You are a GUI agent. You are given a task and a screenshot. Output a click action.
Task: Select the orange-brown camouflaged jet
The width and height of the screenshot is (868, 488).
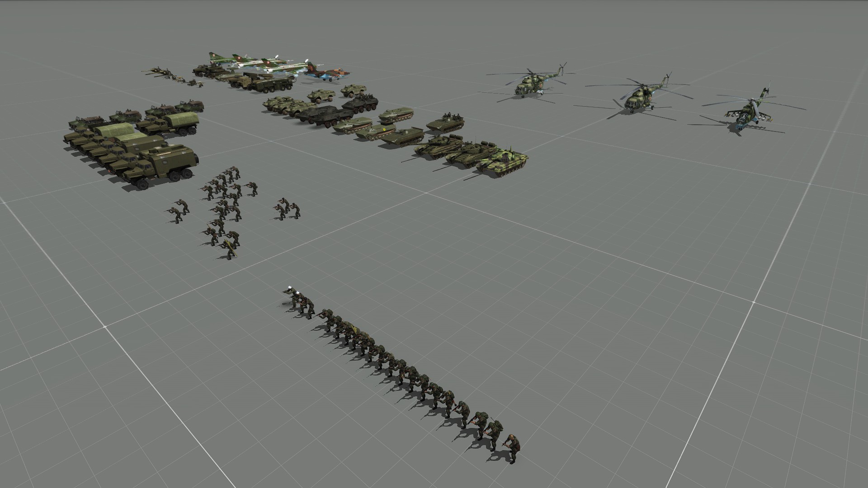[326, 71]
